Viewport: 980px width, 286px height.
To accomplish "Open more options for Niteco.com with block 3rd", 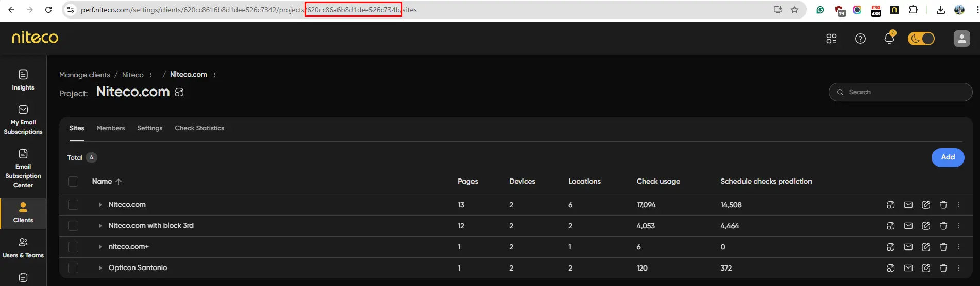I will tap(958, 226).
